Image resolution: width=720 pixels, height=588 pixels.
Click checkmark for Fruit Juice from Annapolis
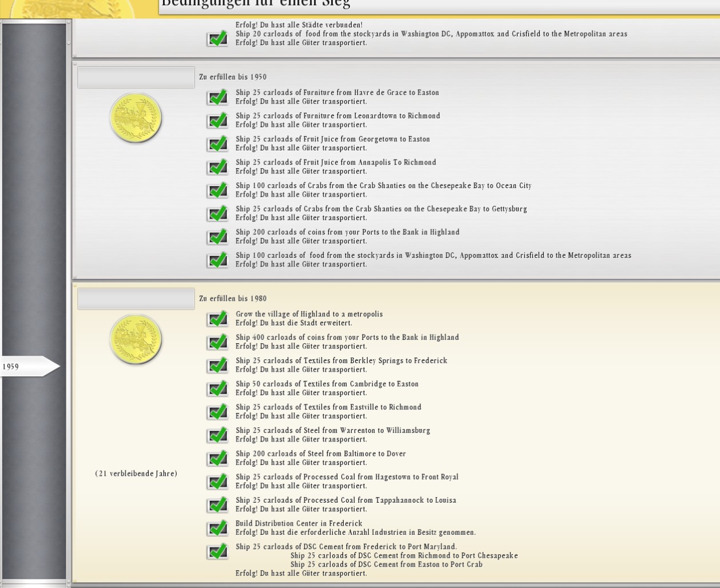pos(217,167)
